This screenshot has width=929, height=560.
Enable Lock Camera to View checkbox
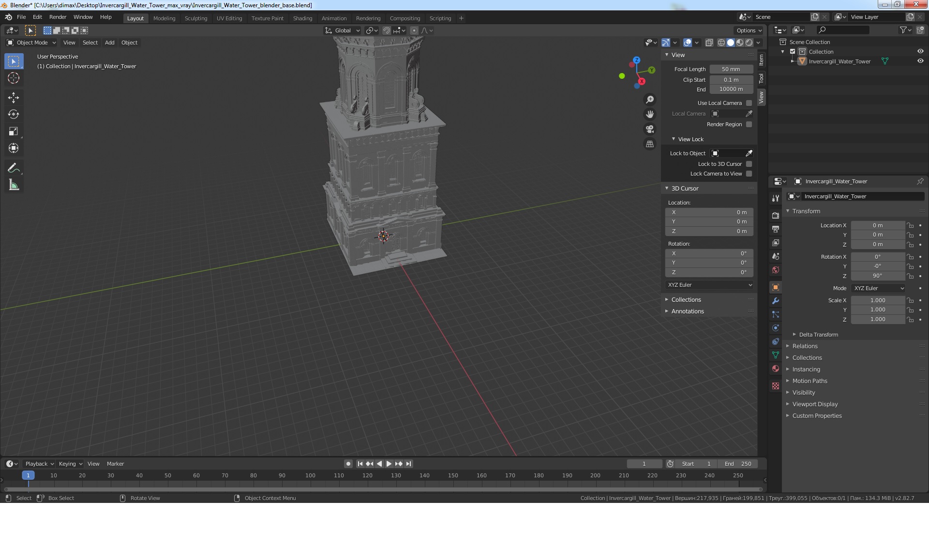click(749, 174)
